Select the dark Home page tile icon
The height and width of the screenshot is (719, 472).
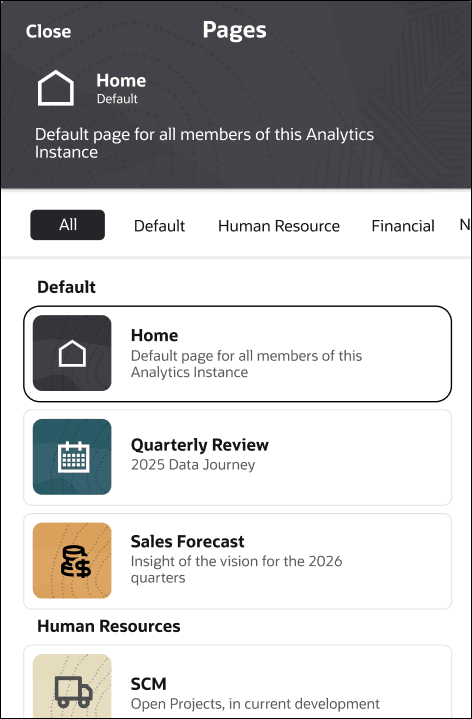[72, 353]
